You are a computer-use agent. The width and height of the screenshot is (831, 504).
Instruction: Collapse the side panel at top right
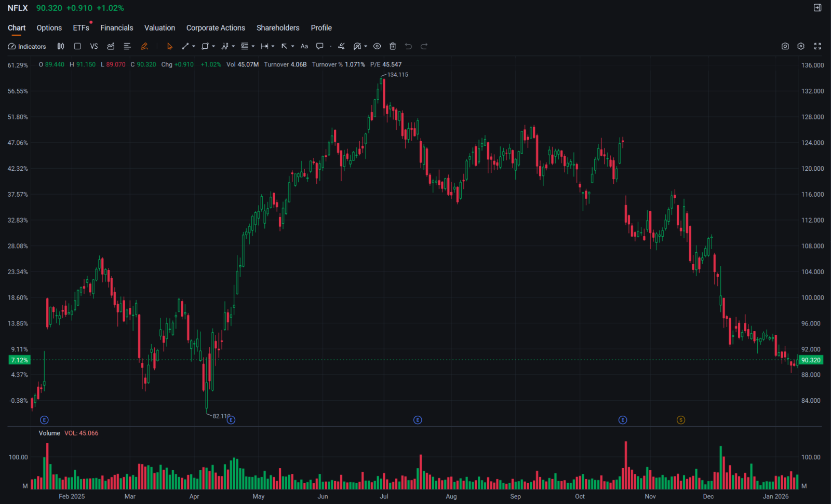click(817, 8)
